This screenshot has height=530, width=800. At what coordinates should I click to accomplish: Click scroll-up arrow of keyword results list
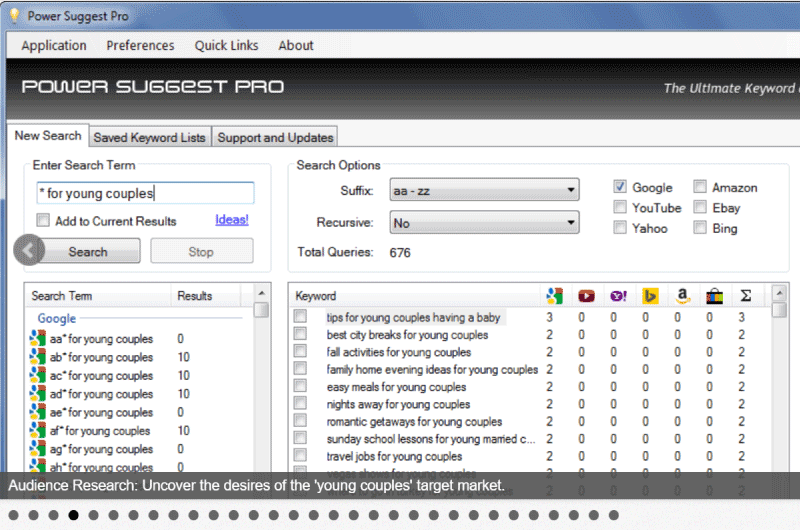(779, 293)
